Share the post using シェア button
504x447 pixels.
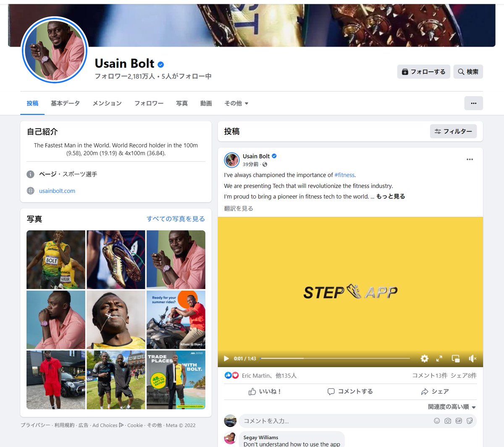(x=435, y=392)
